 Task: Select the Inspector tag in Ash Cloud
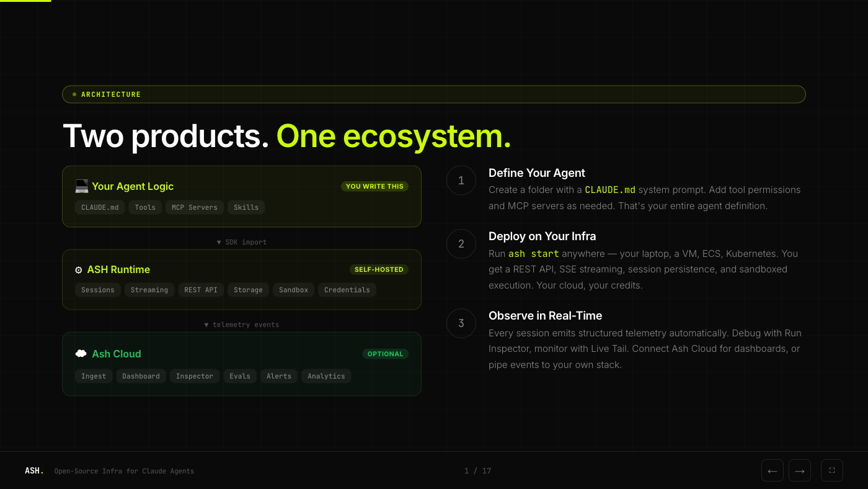coord(194,376)
